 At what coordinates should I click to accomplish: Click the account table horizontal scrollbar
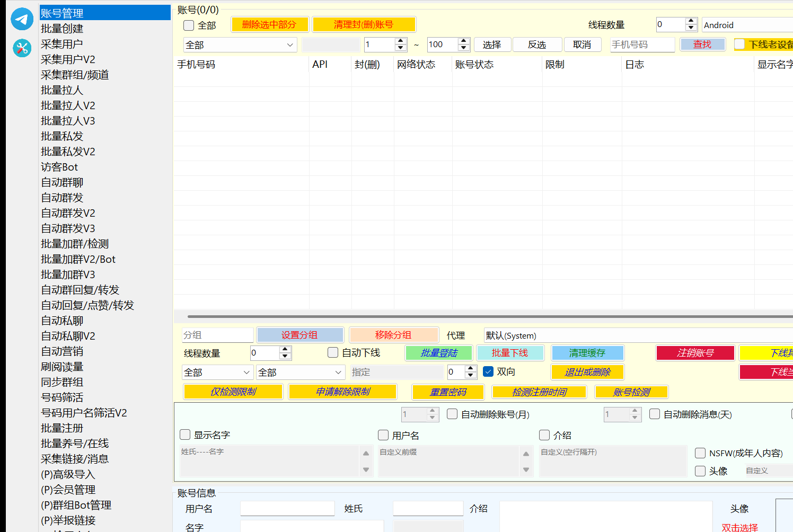[490, 316]
